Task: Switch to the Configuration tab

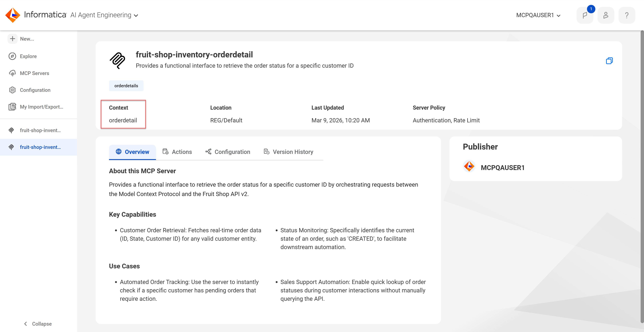Action: 228,152
